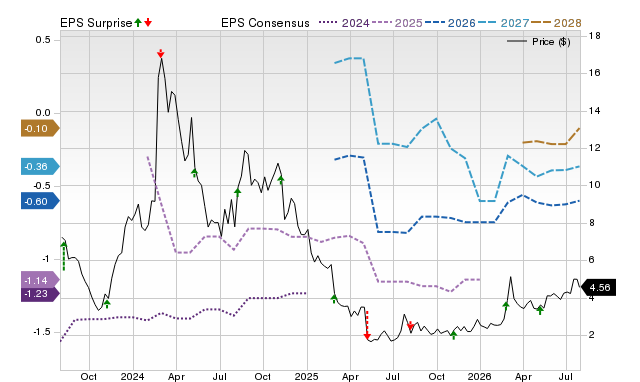Click the 12 label on the price axis
Viewport: 640px width, 382px height.
pyautogui.click(x=595, y=148)
